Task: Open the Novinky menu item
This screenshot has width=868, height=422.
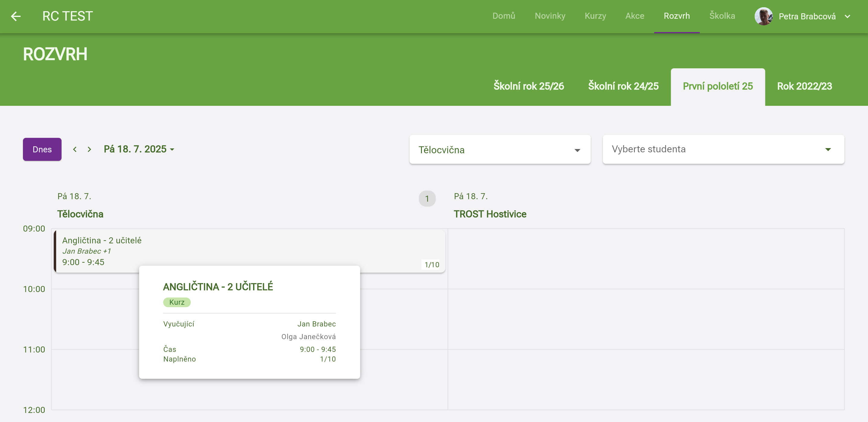Action: (550, 16)
